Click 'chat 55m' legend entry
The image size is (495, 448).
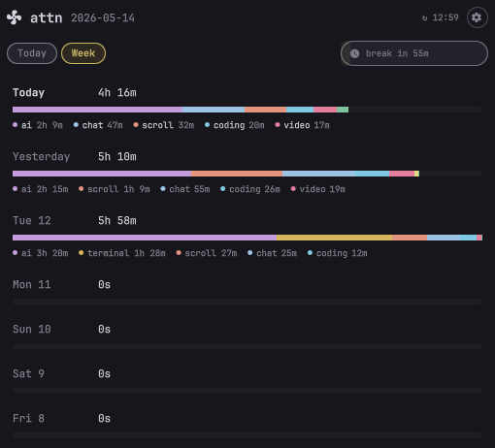coord(185,189)
